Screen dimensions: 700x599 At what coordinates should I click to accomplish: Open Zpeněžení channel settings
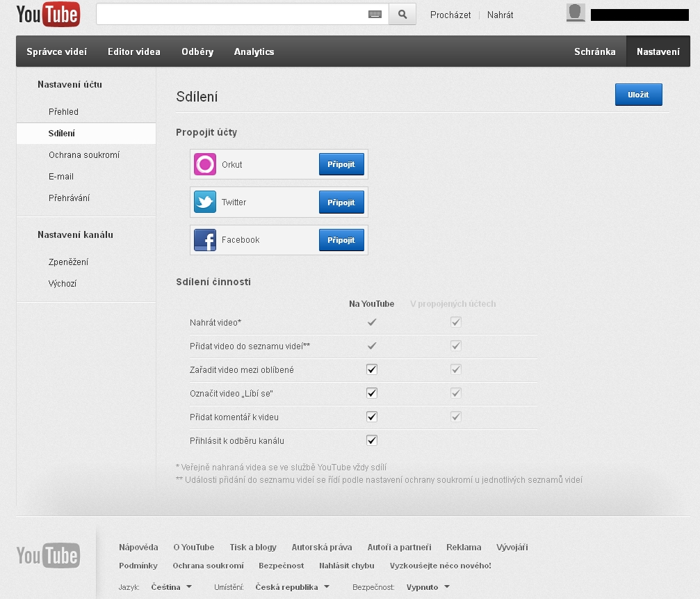(68, 262)
